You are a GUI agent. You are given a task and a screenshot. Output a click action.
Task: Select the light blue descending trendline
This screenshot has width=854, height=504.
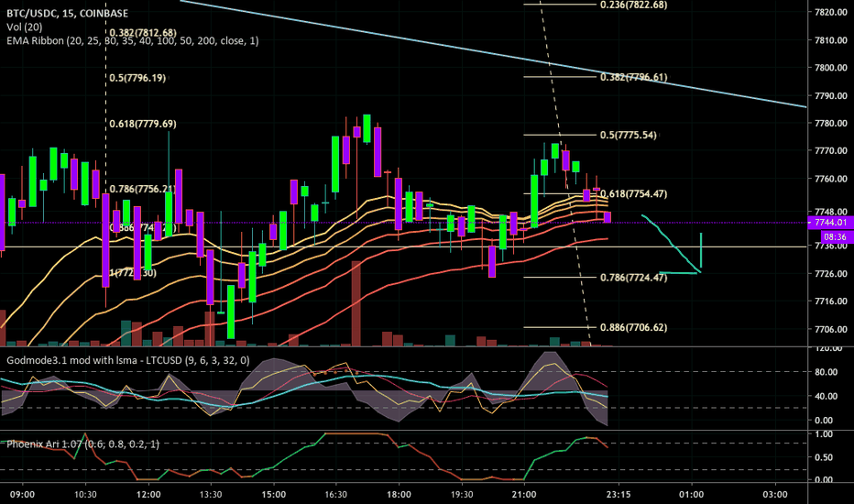tap(493, 54)
